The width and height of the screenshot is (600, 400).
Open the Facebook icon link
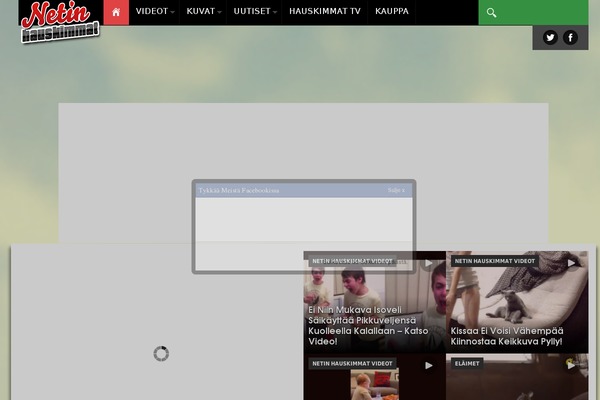[571, 38]
